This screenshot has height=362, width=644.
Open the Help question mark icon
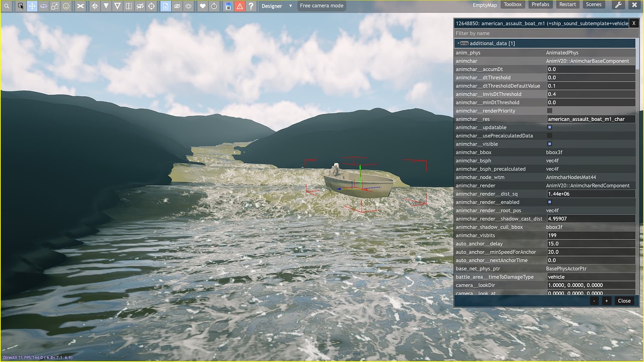pos(251,6)
